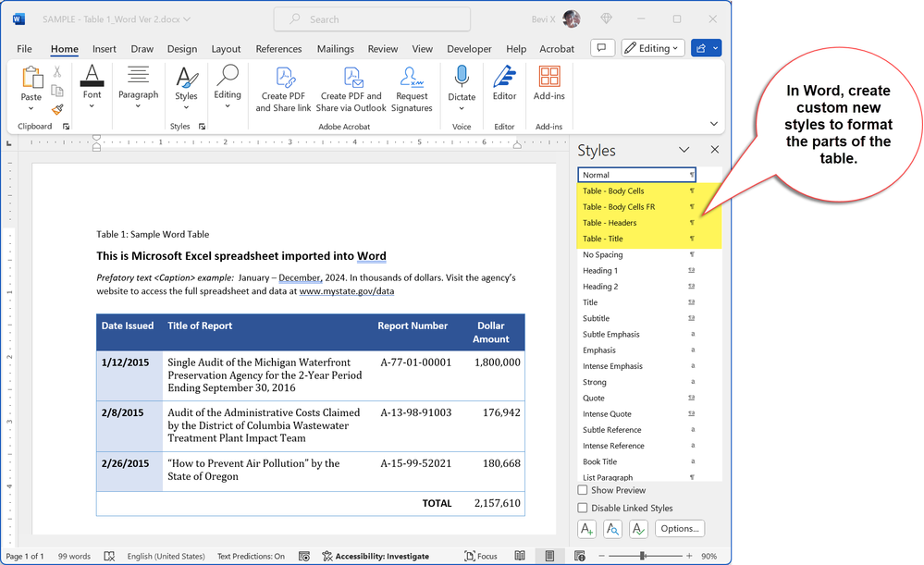924x565 pixels.
Task: Click the spelling proofing icon in status bar
Action: point(109,556)
